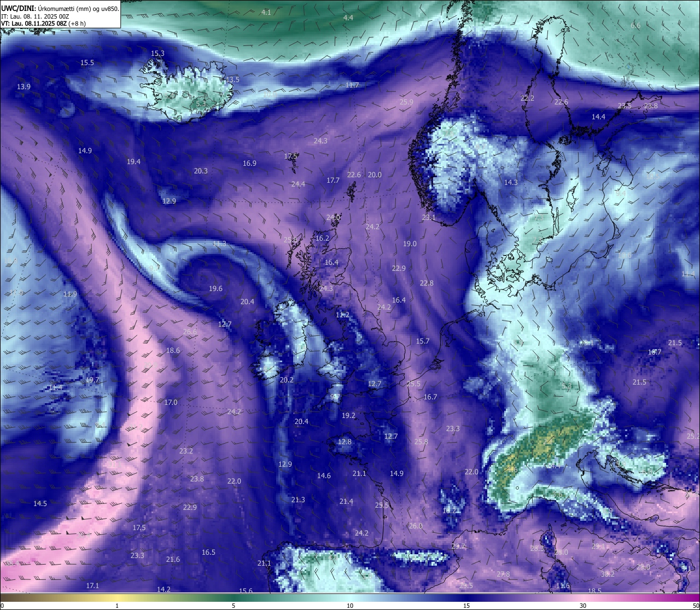700x610 pixels.
Task: Click the 5 label on the color scale
Action: click(x=234, y=606)
